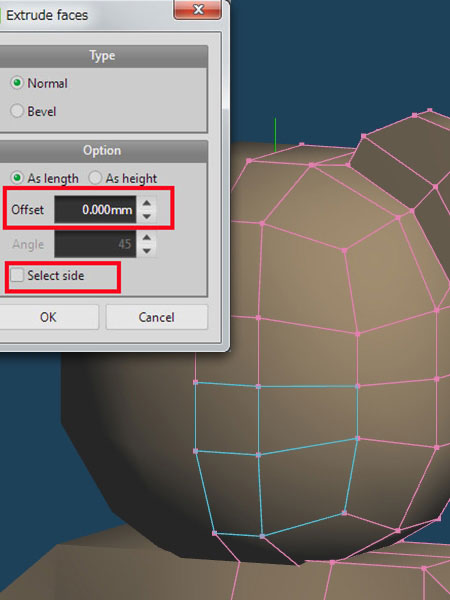Click the dark blue viewport background
Image resolution: width=450 pixels, height=600 pixels.
click(337, 57)
